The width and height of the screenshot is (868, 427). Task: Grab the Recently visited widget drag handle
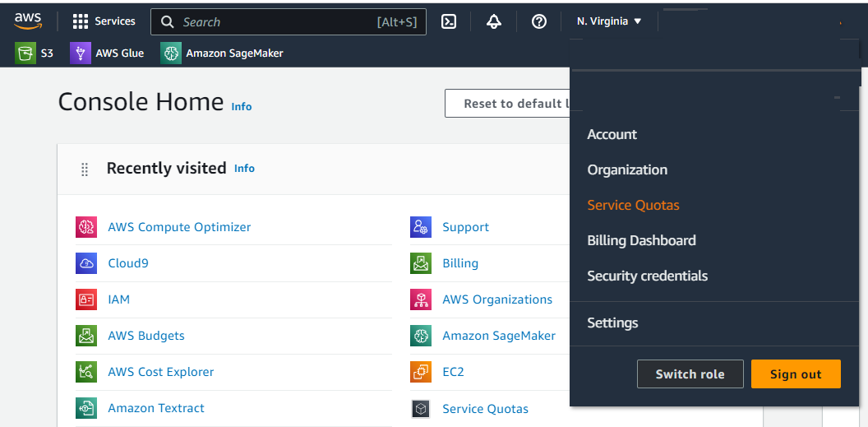click(x=85, y=169)
